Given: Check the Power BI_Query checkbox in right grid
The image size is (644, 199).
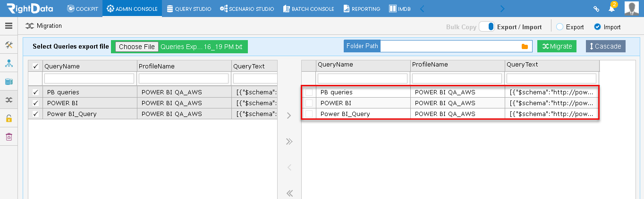Looking at the screenshot, I should point(309,114).
